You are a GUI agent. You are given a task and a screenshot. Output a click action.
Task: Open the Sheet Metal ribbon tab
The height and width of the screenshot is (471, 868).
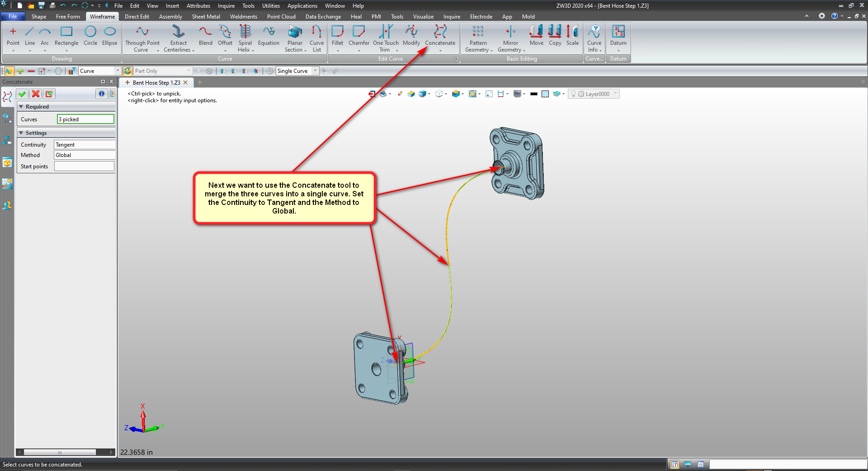206,17
